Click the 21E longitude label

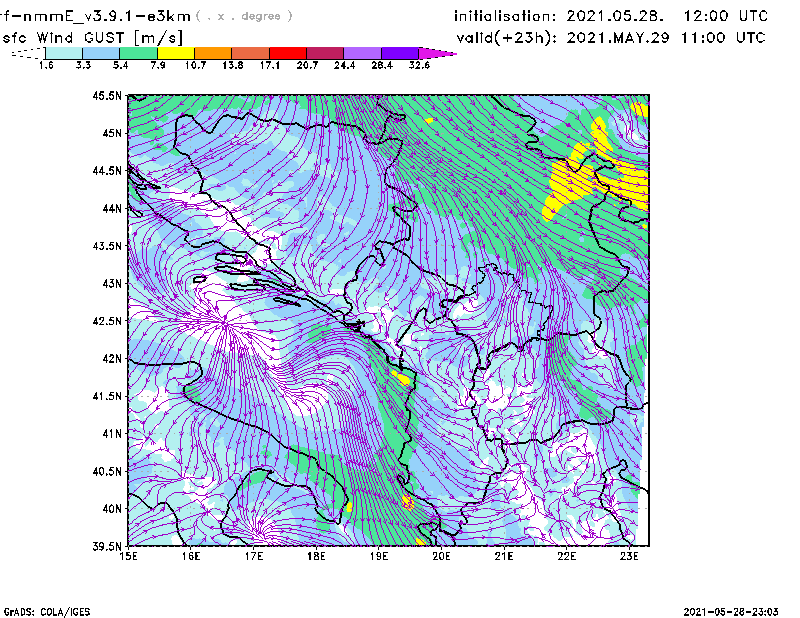504,556
